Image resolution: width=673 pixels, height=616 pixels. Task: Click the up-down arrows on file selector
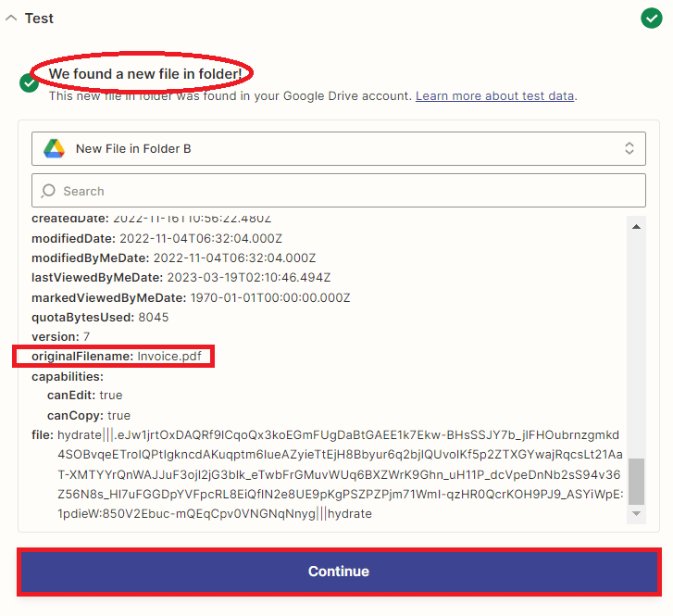tap(629, 148)
